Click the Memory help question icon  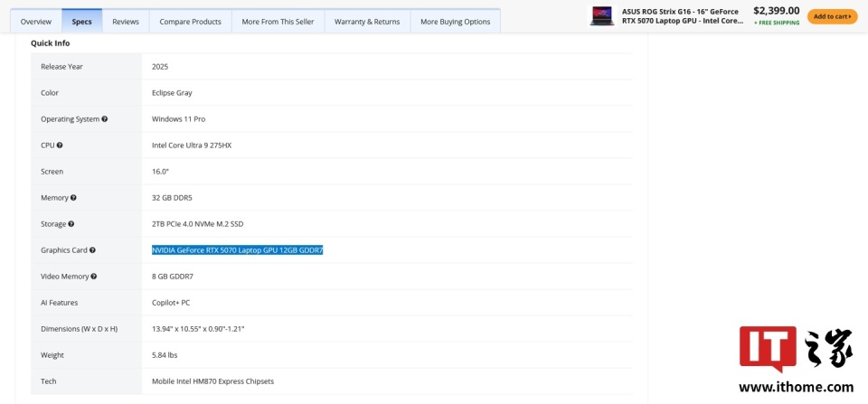[73, 198]
